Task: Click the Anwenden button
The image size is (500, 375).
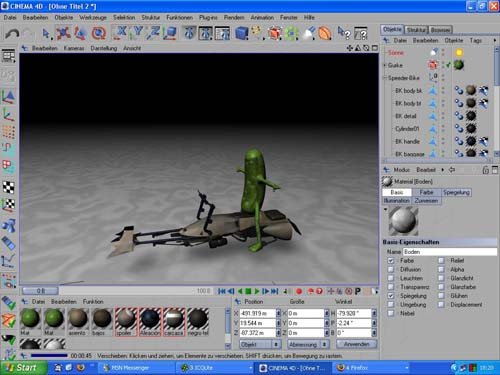Action: [x=357, y=344]
